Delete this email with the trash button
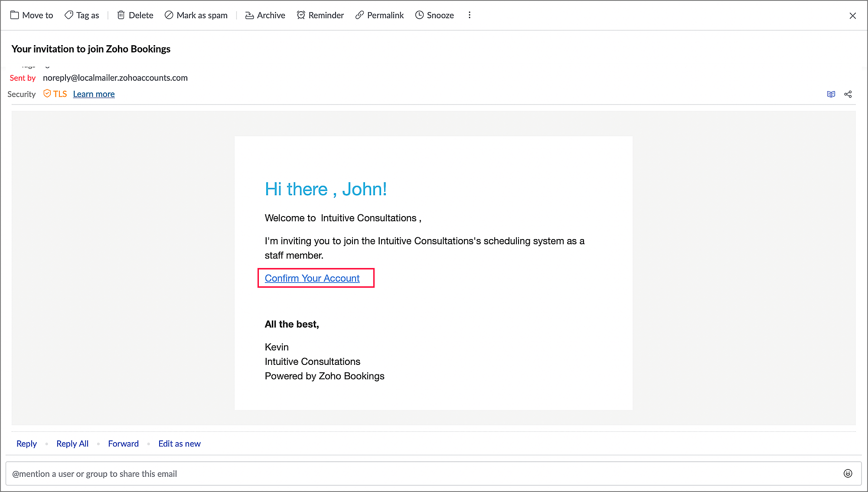 (135, 15)
